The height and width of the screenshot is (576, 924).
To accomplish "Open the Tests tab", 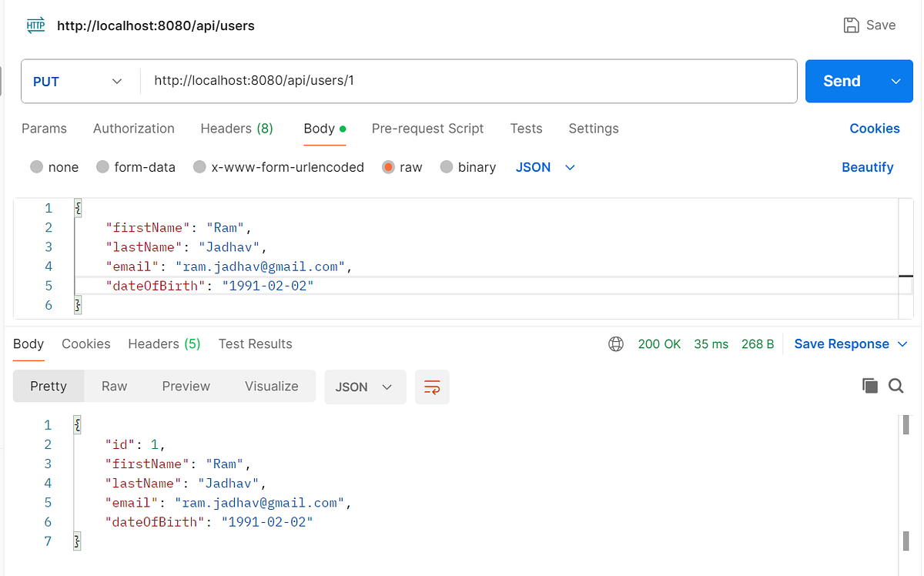I will coord(526,129).
